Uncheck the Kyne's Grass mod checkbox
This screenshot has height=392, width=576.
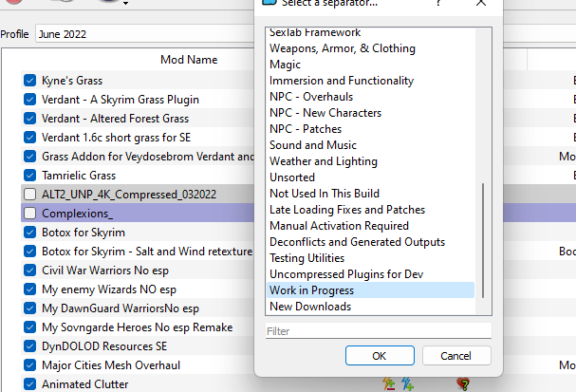[29, 80]
